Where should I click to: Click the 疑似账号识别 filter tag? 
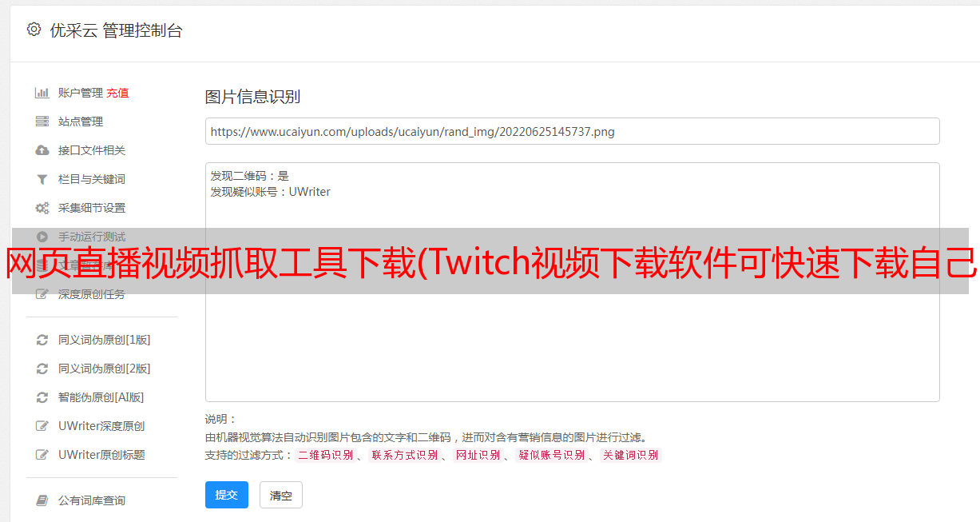552,455
